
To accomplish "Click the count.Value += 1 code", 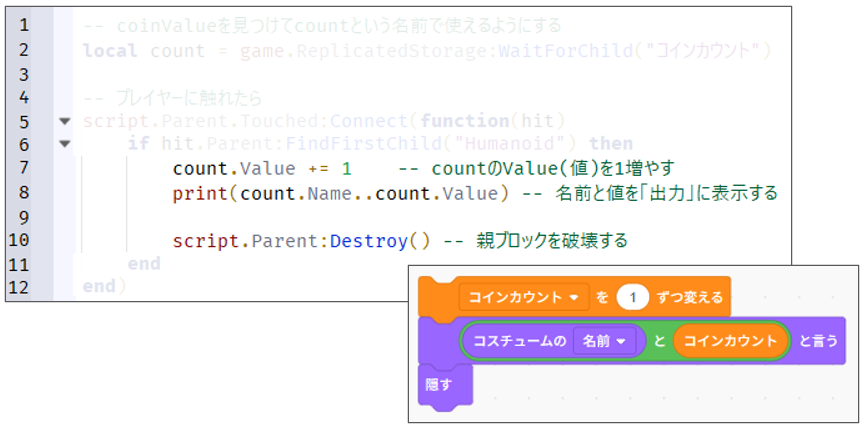I will tap(262, 168).
